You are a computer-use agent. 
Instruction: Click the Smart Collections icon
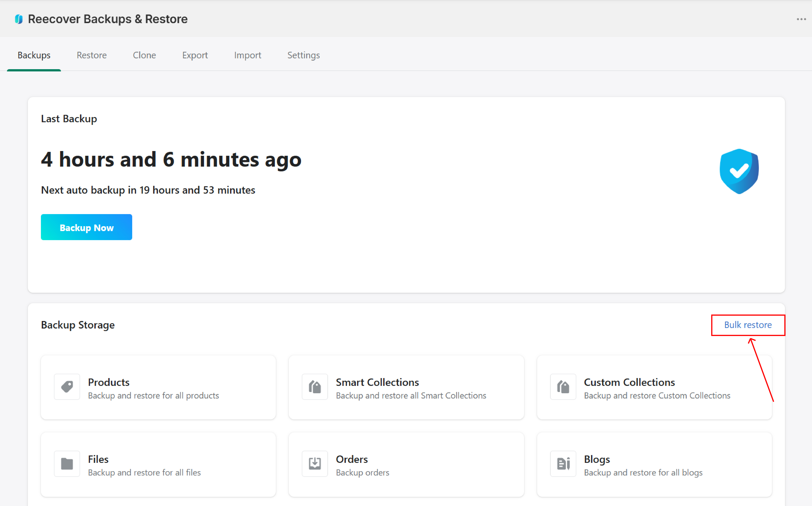[315, 387]
